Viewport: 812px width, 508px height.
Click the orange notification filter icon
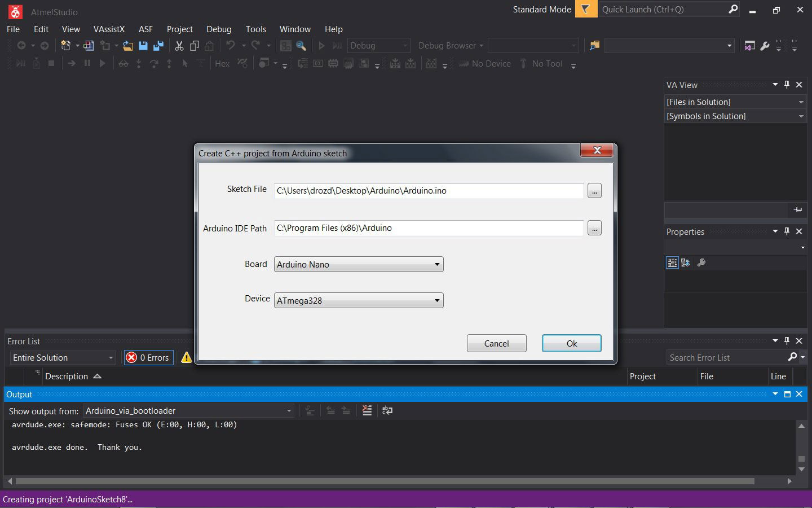pos(586,9)
